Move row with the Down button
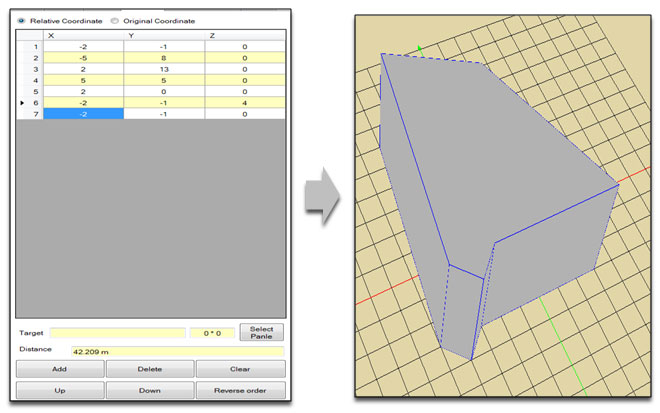The image size is (660, 413). pyautogui.click(x=150, y=390)
